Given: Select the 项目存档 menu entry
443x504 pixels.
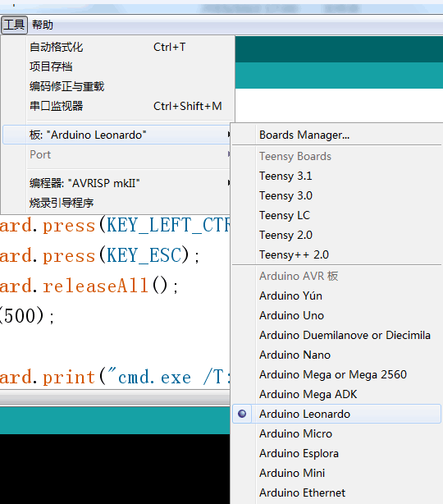Looking at the screenshot, I should [x=117, y=66].
